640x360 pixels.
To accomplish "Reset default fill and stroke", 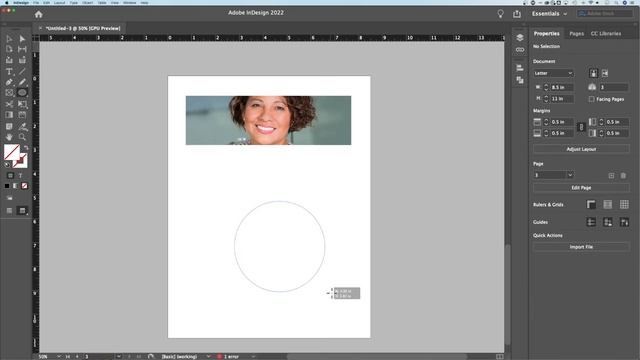I will (7, 164).
